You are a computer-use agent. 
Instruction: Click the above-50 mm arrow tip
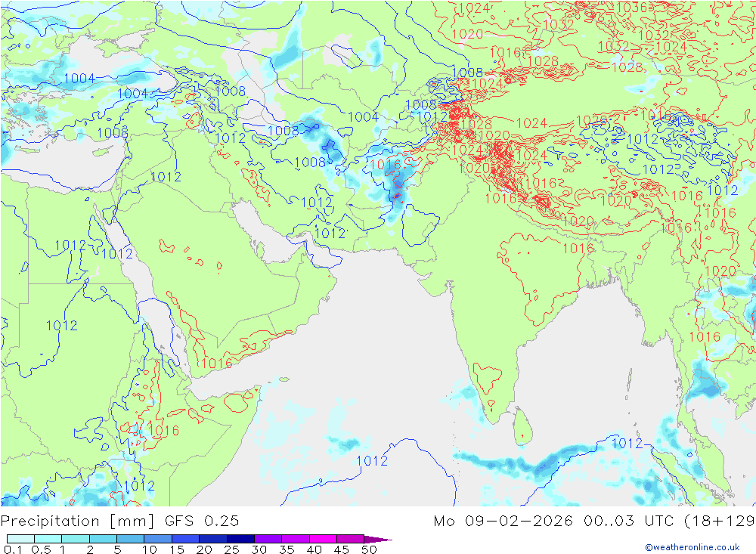coord(379,540)
